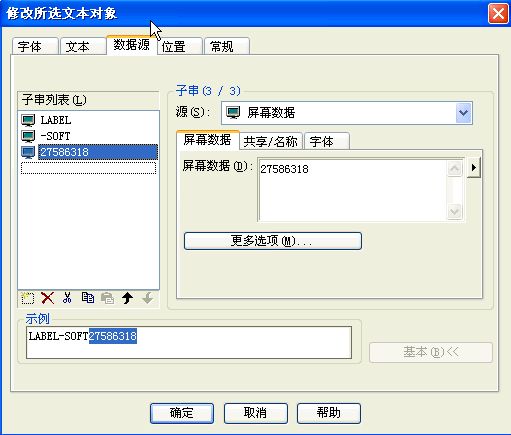This screenshot has height=435, width=511.
Task: Click the screen data scrollbar down arrow
Action: coord(454,212)
